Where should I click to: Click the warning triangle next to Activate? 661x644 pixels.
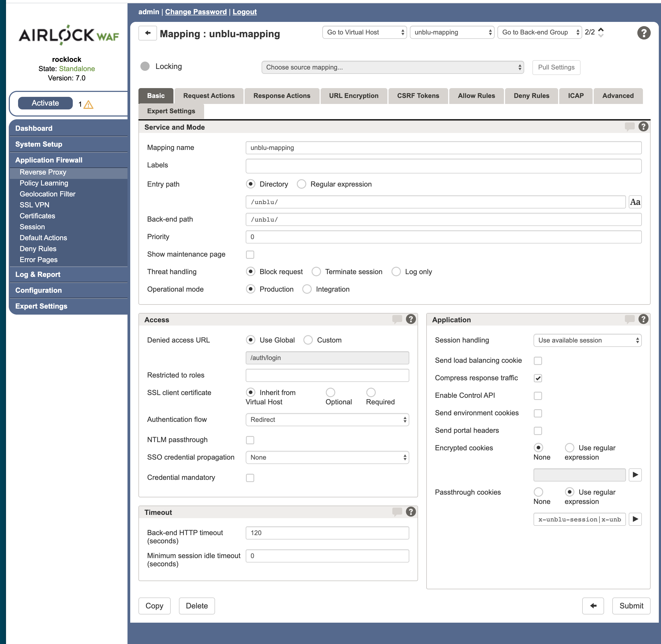(x=88, y=105)
